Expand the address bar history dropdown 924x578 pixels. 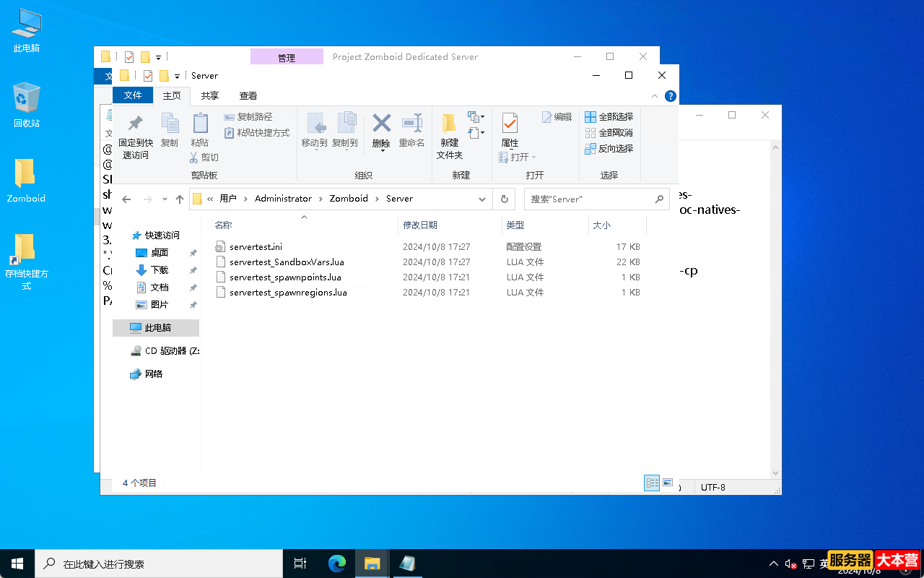point(482,199)
